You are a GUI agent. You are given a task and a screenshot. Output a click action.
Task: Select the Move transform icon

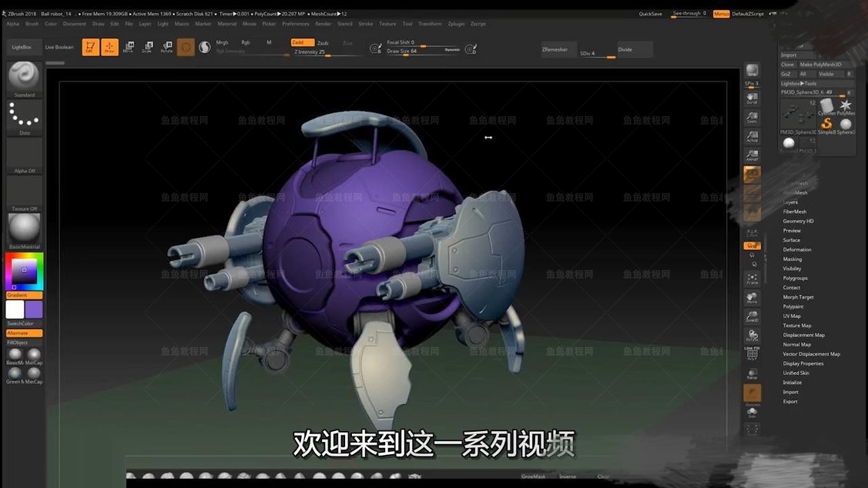pos(129,47)
